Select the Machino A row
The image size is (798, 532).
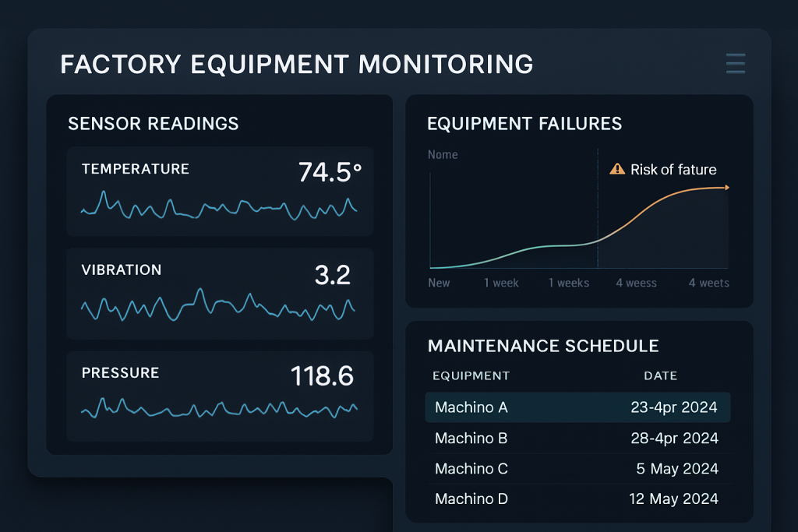click(577, 407)
